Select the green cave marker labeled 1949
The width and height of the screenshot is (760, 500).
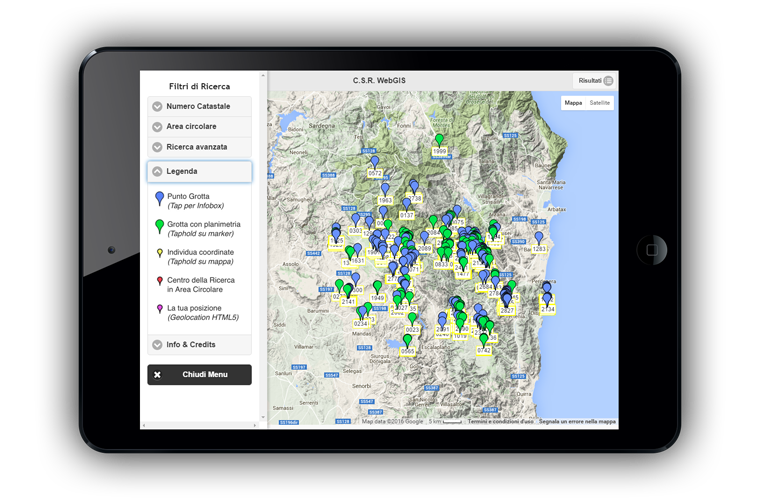pyautogui.click(x=378, y=286)
